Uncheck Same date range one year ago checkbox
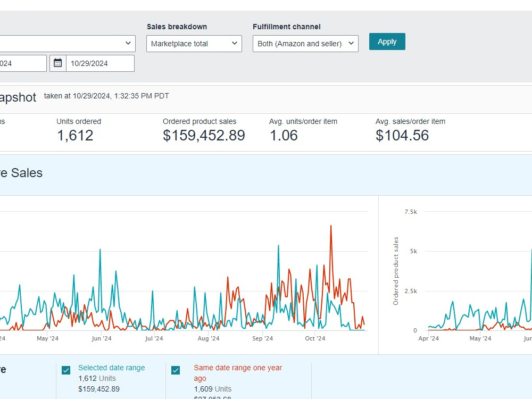The image size is (532, 399). pyautogui.click(x=176, y=370)
